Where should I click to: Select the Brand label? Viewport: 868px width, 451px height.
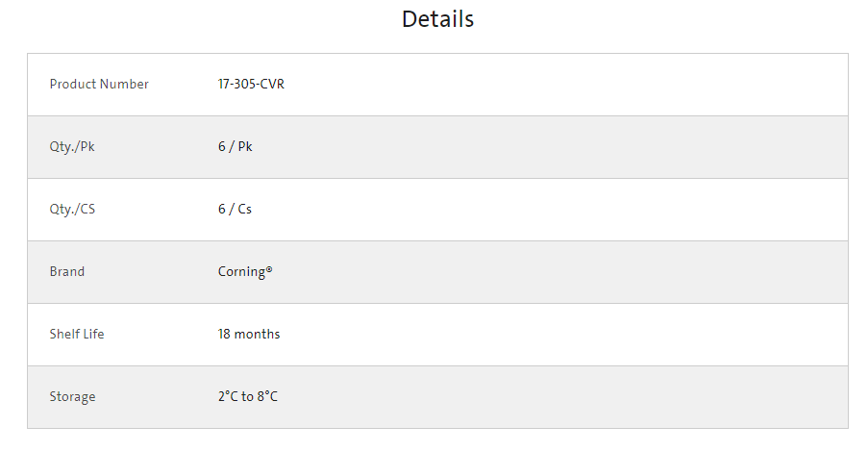point(67,271)
